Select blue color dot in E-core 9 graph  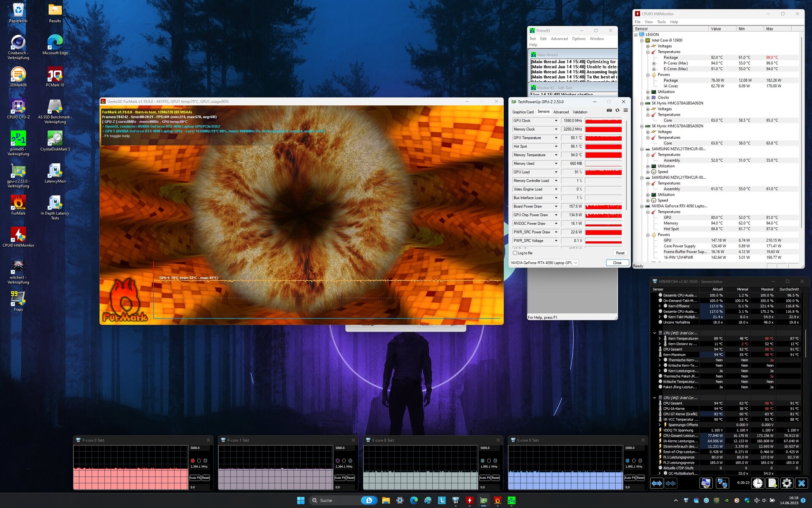628,461
